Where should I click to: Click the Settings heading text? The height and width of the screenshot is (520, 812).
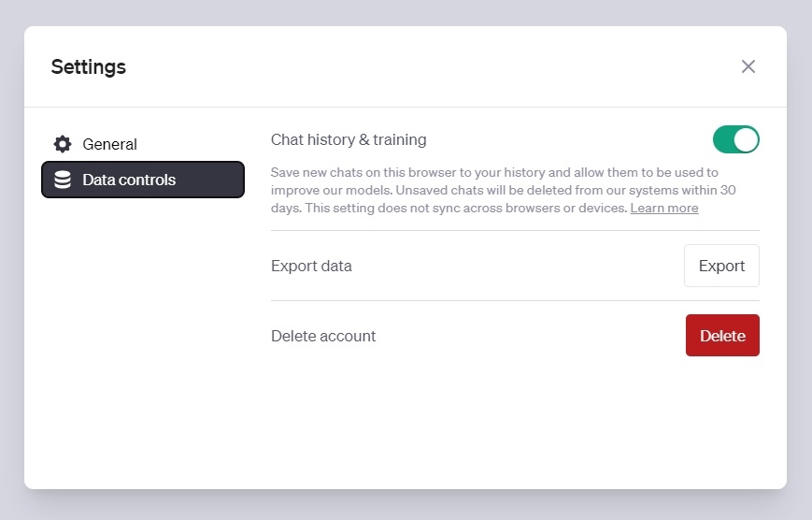89,67
